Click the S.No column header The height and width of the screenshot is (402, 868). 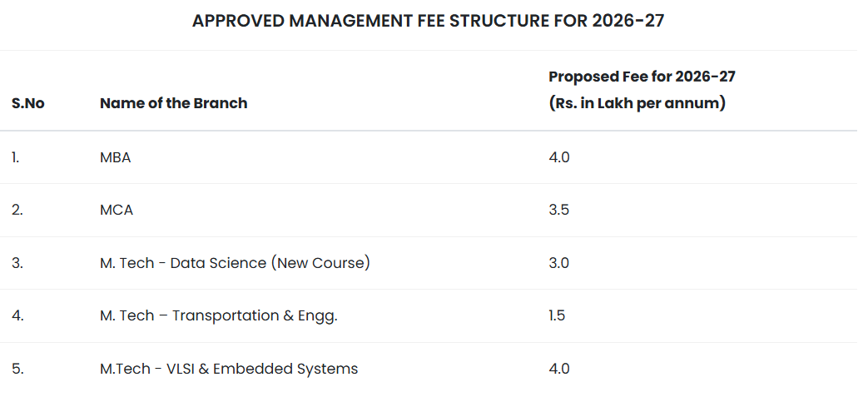pos(27,103)
